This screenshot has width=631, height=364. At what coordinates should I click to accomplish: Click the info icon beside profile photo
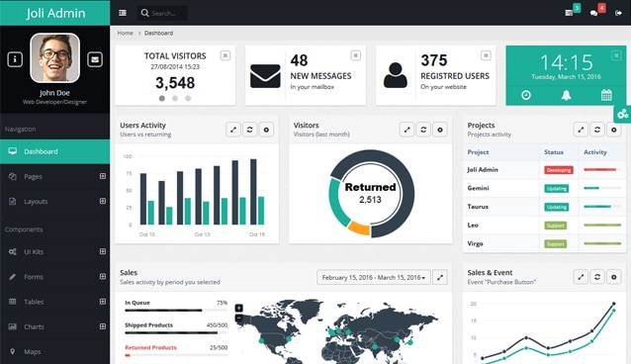15,59
